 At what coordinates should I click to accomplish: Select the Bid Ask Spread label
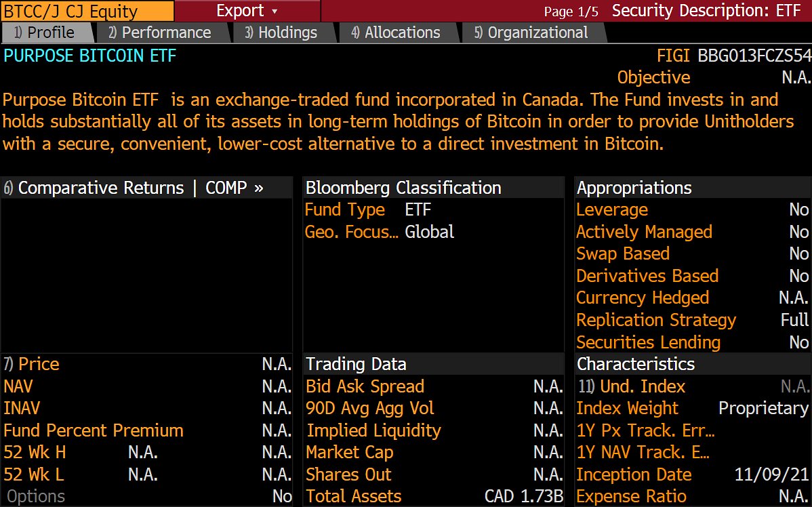(x=365, y=386)
